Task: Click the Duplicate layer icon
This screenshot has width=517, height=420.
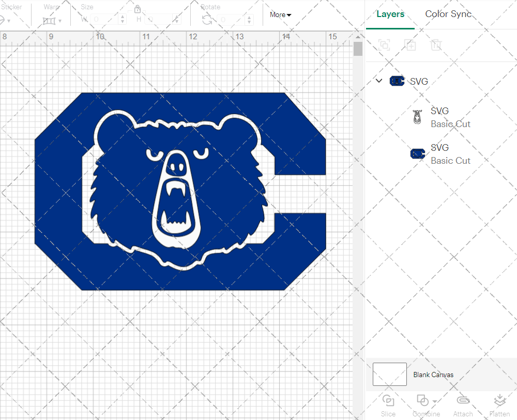Action: [x=410, y=45]
